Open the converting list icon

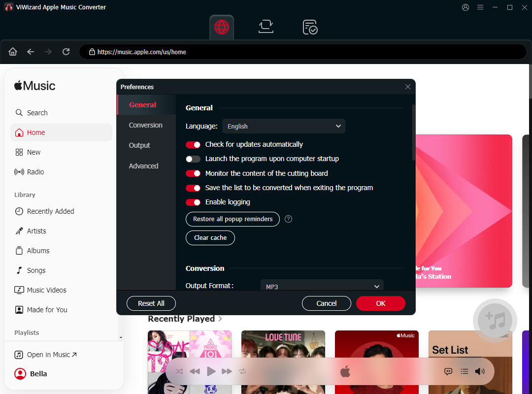(266, 27)
